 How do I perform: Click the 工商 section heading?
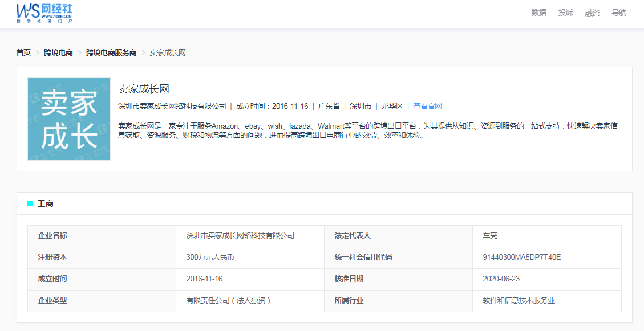pyautogui.click(x=46, y=203)
